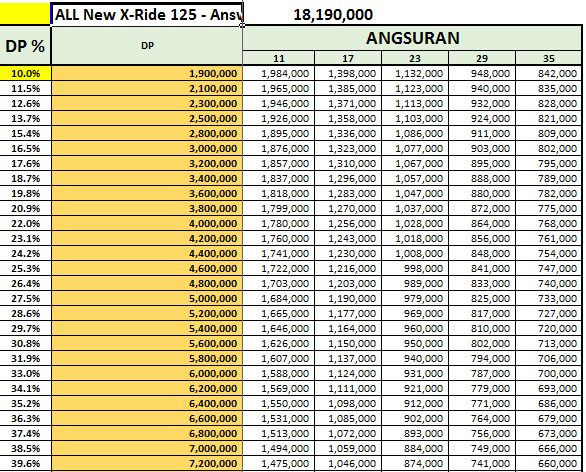The height and width of the screenshot is (472, 586).
Task: Click installment value 727,000
Action: point(549,313)
